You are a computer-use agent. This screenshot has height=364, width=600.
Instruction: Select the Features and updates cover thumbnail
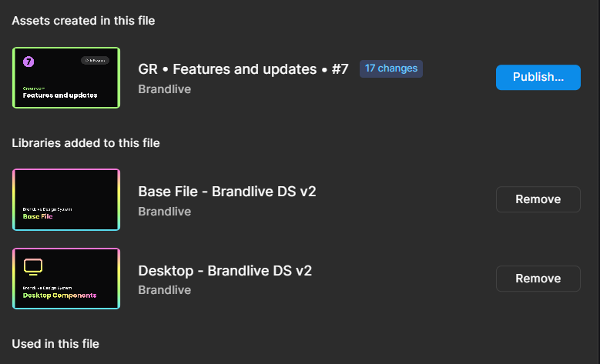coord(66,78)
